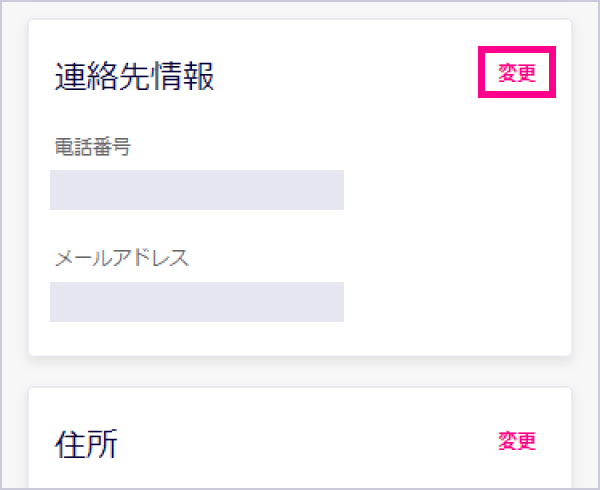Click the 電話番号 label
Image resolution: width=600 pixels, height=490 pixels.
[93, 148]
